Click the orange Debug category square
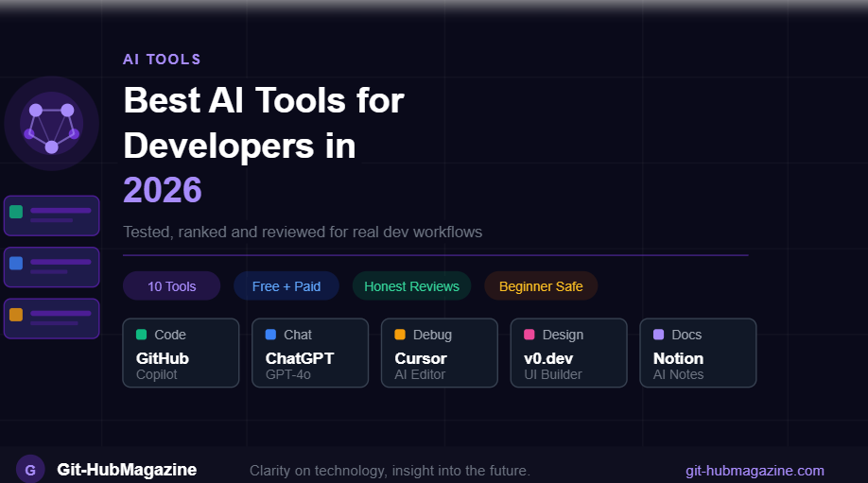 point(400,335)
